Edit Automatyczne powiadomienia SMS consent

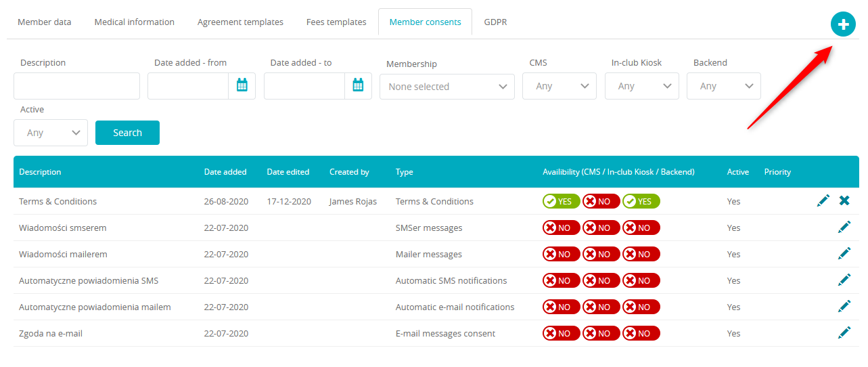tap(844, 280)
